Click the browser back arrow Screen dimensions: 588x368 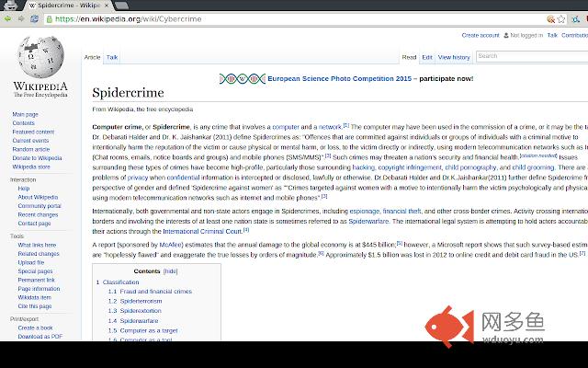(x=7, y=18)
